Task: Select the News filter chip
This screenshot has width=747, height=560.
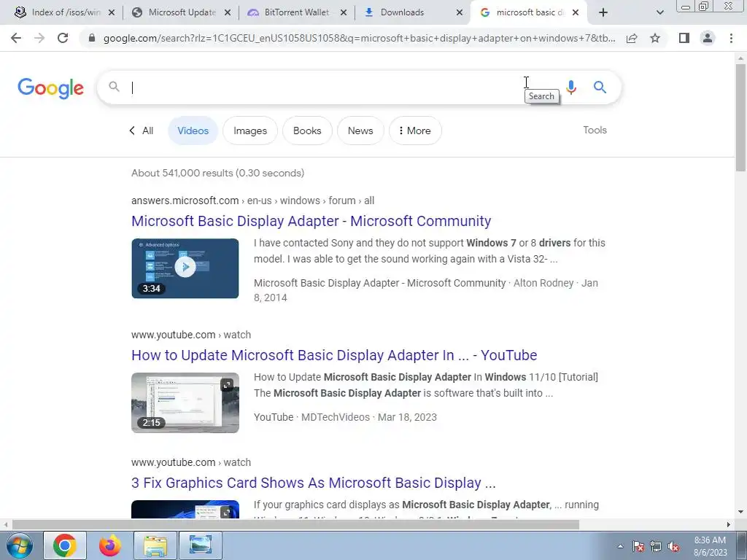Action: pyautogui.click(x=360, y=131)
